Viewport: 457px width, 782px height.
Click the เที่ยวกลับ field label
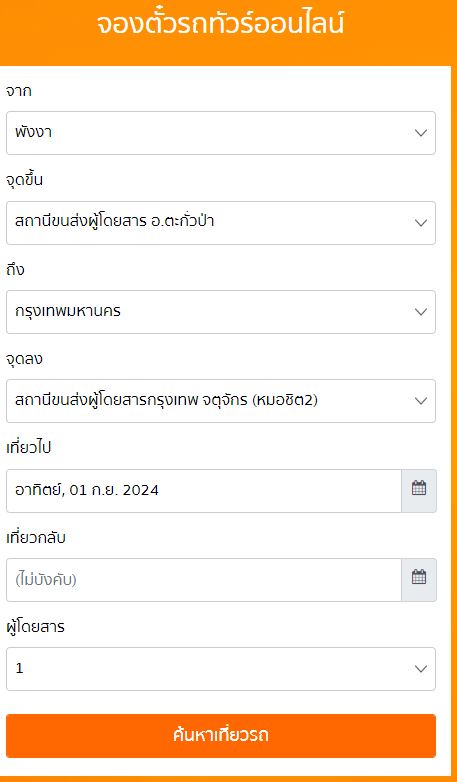click(x=36, y=538)
